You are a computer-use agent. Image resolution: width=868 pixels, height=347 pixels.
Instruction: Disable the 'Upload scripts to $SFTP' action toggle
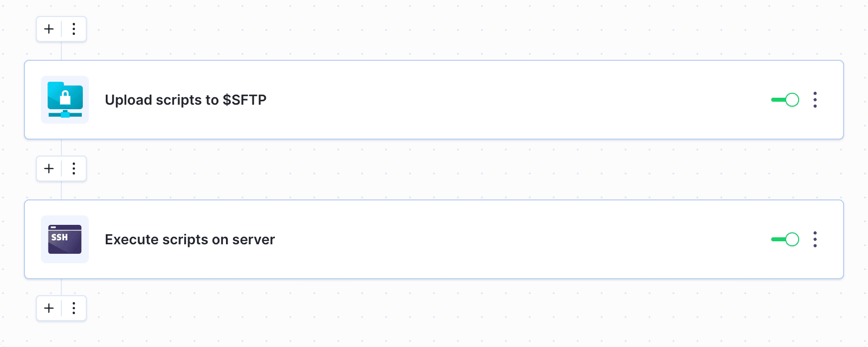(784, 100)
